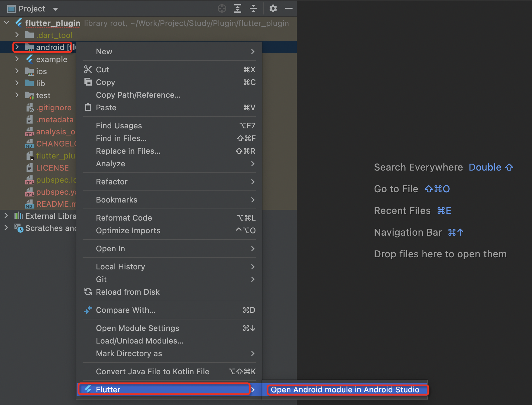Select Open In submenu
Viewport: 532px width, 405px height.
point(169,249)
